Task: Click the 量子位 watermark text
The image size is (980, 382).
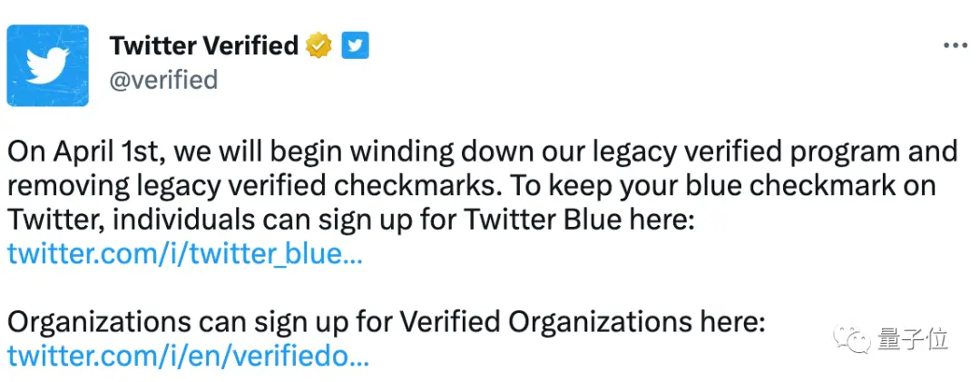Action: point(912,340)
